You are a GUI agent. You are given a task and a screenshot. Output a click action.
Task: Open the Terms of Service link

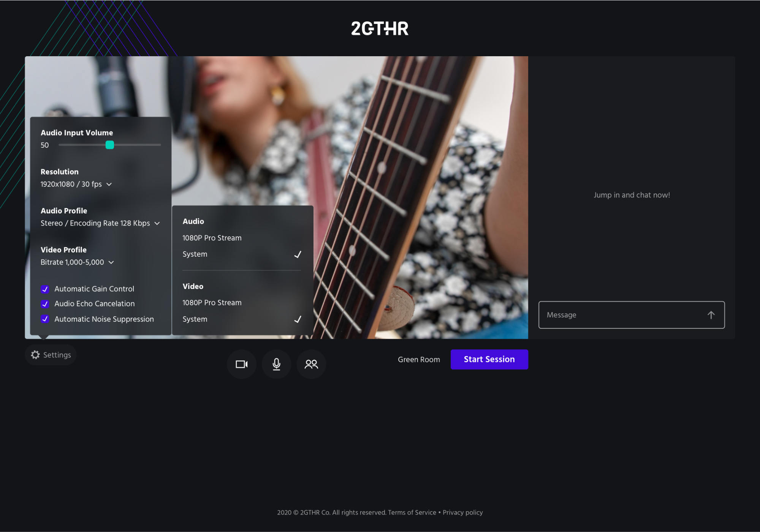coord(412,512)
